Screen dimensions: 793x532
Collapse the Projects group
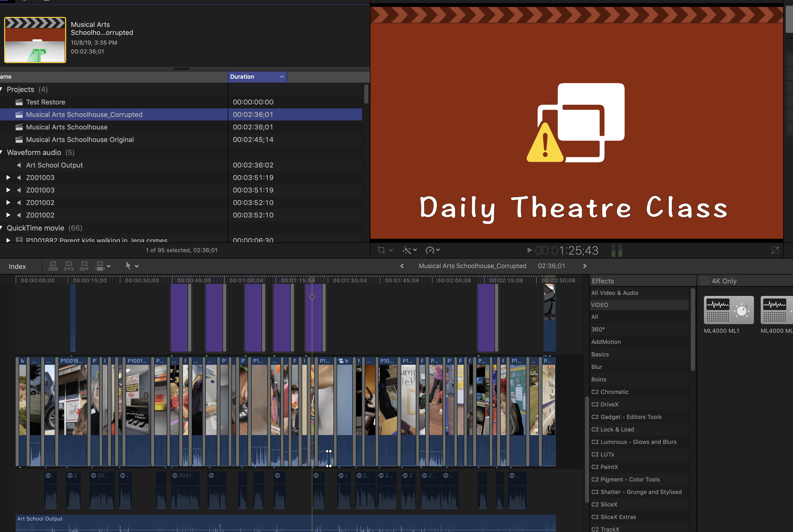pyautogui.click(x=2, y=89)
